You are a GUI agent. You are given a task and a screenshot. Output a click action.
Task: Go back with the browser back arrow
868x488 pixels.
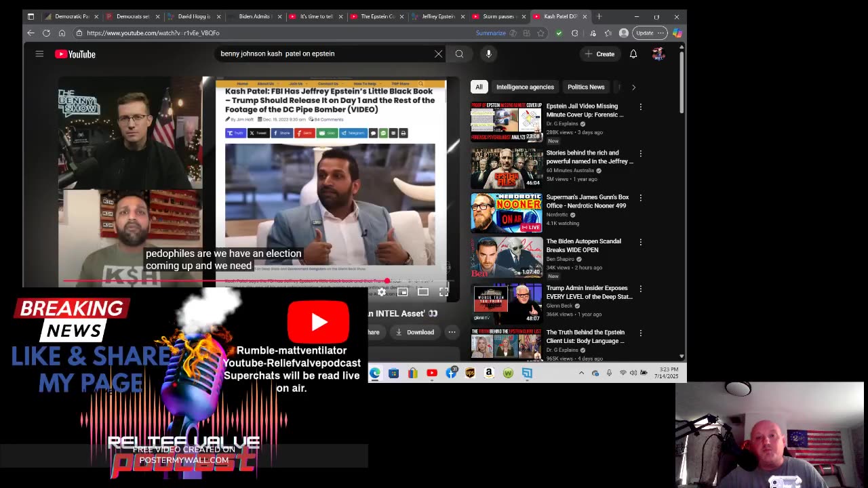tap(31, 33)
